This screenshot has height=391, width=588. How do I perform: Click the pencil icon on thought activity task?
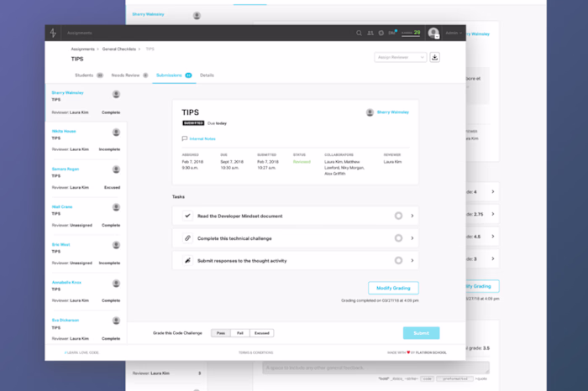pos(187,261)
